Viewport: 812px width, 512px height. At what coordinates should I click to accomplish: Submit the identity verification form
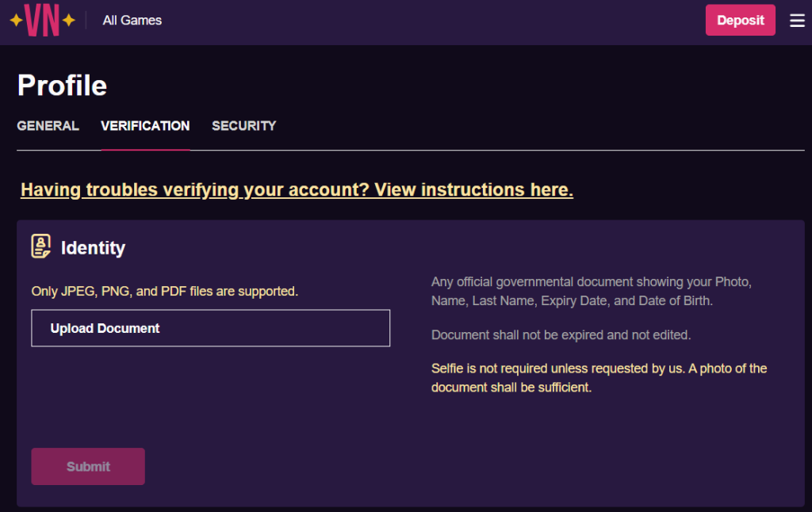tap(87, 466)
